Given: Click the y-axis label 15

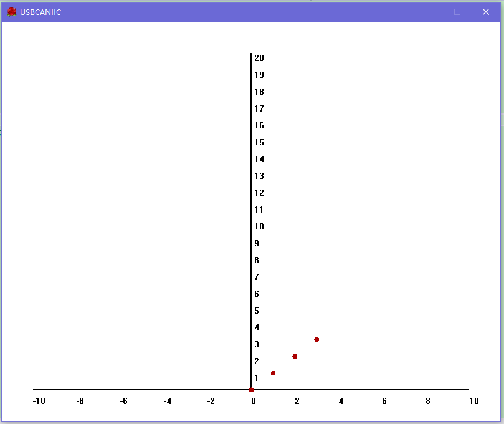Looking at the screenshot, I should coord(259,143).
